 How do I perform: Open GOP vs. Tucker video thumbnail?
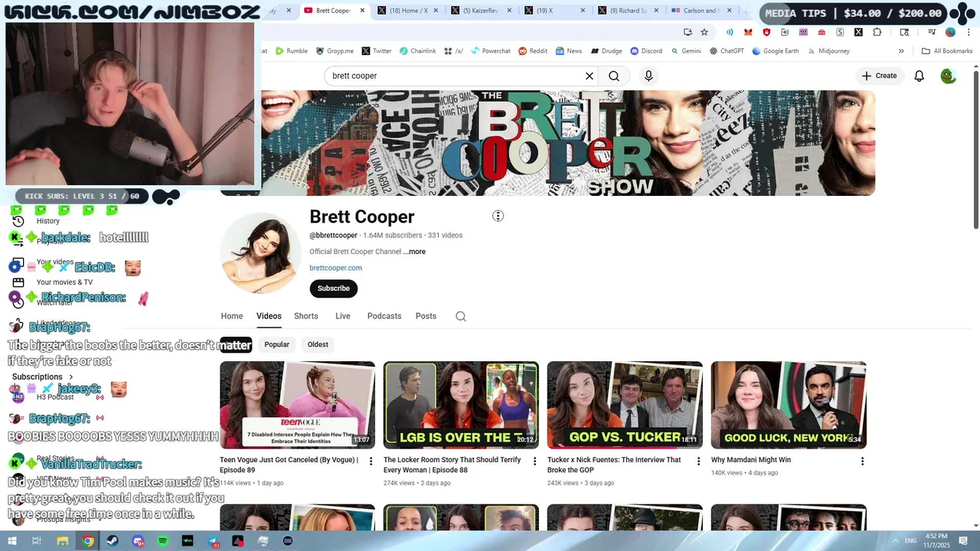[x=625, y=405]
